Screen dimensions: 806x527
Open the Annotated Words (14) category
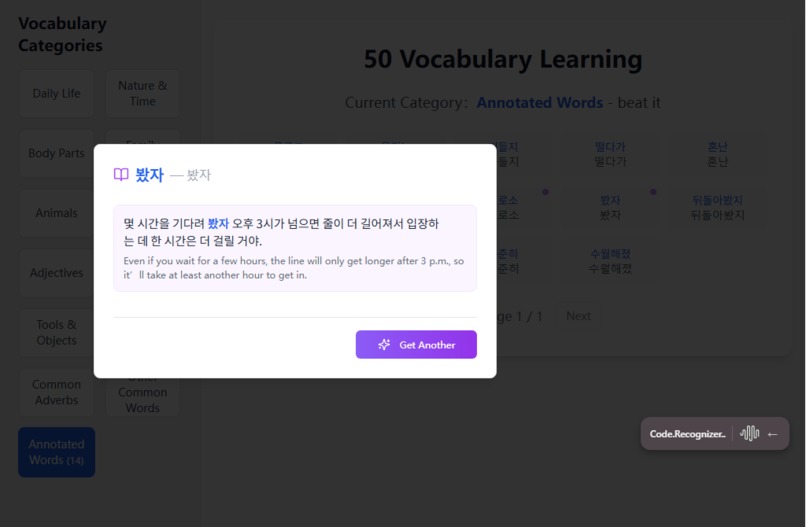57,452
